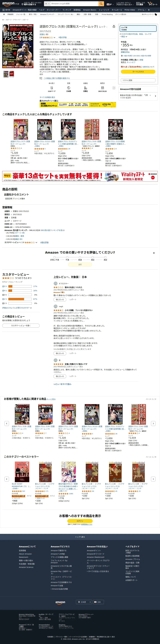
Task: Click the すべての詳細を表示 link
Action: click(47, 97)
